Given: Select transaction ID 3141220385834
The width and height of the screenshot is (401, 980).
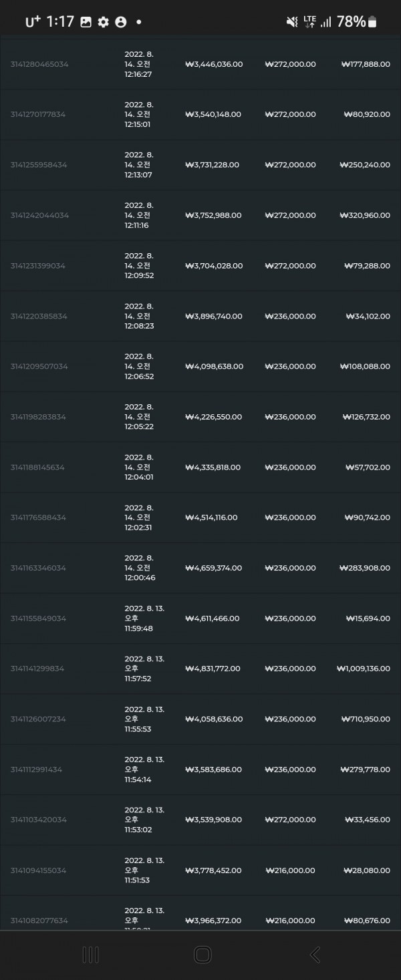Looking at the screenshot, I should (x=39, y=316).
